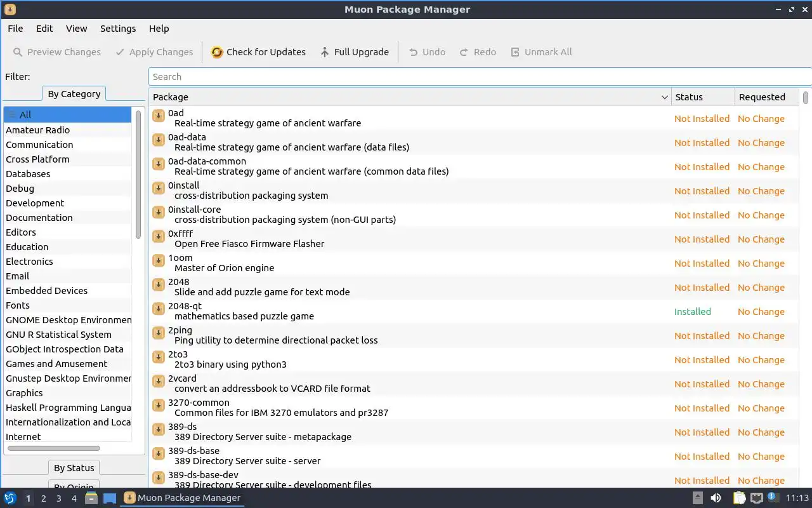Click the Preview Changes magnifier icon
The width and height of the screenshot is (812, 508).
point(18,52)
